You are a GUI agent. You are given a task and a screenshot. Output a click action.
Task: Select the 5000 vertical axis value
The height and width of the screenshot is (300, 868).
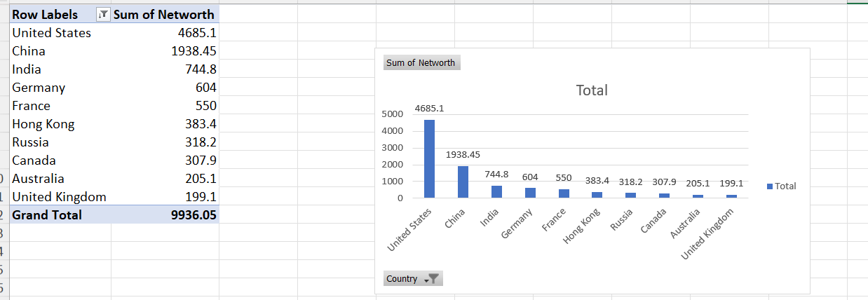point(392,114)
